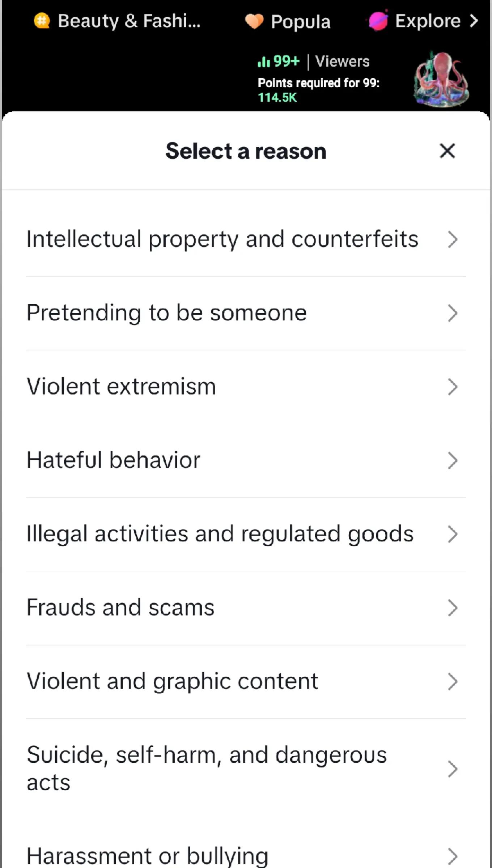The image size is (492, 868).
Task: Expand chevron for Intellectual property and counterfeits
Action: click(453, 239)
